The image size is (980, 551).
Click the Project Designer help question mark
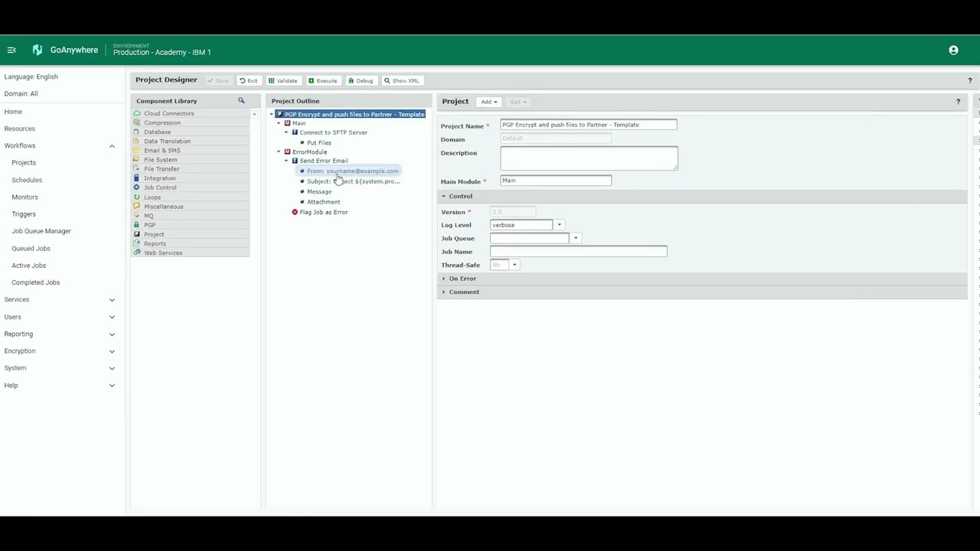[x=969, y=80]
